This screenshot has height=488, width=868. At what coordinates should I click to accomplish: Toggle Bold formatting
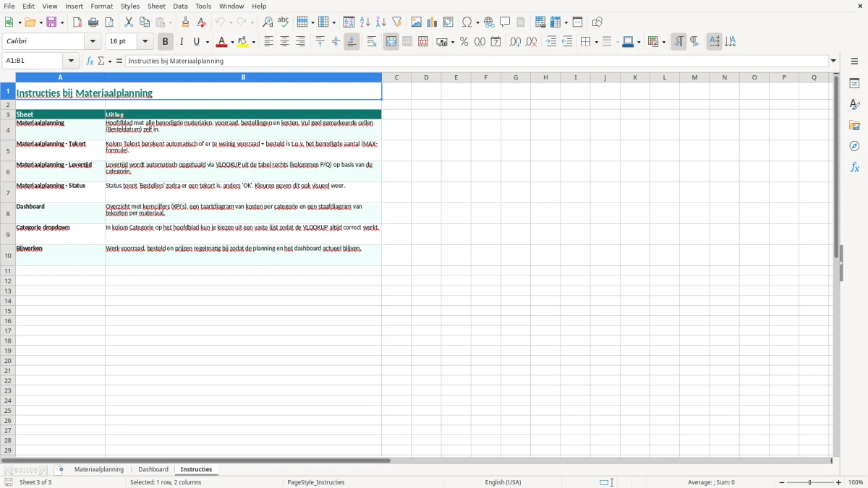point(166,42)
